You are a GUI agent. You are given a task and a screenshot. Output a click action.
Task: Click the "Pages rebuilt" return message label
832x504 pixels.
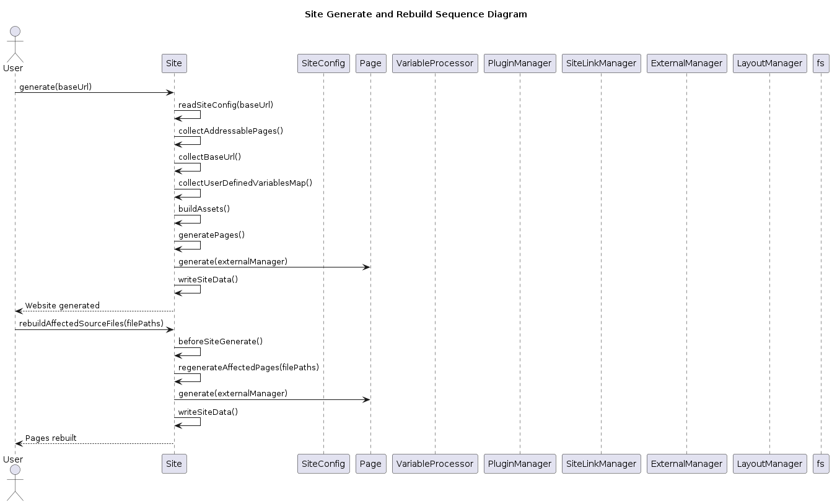[x=51, y=438]
